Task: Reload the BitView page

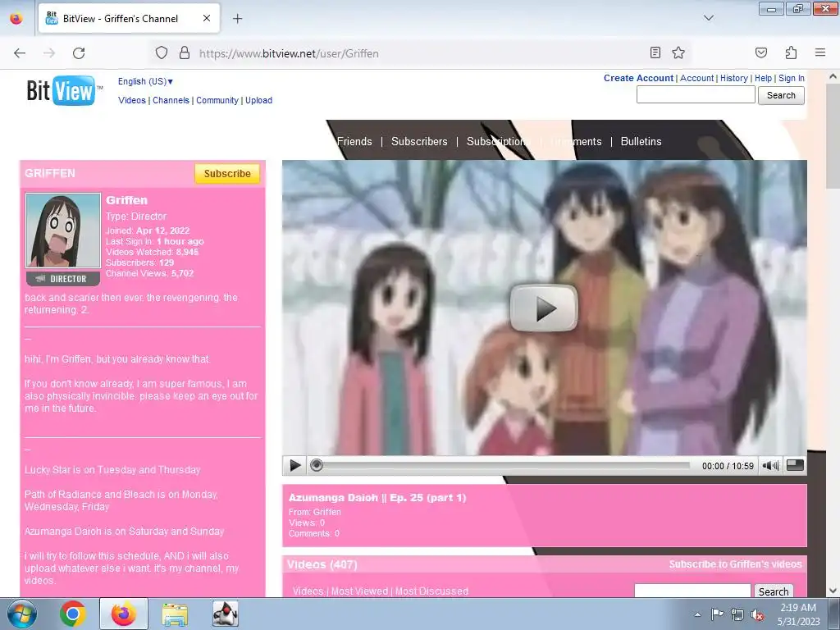Action: point(79,53)
